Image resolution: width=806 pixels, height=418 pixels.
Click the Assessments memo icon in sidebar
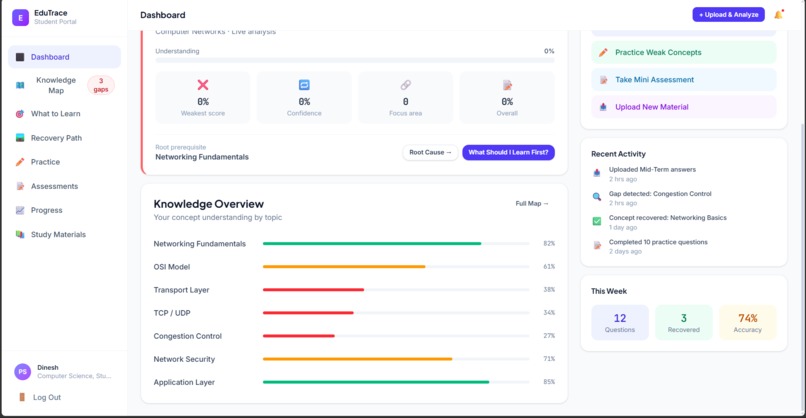pos(20,186)
